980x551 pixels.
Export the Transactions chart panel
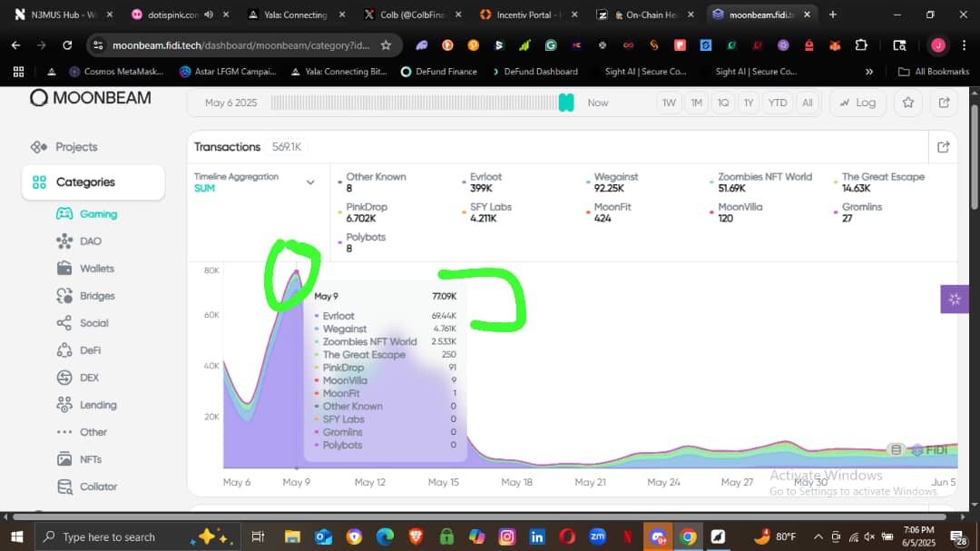pos(943,147)
